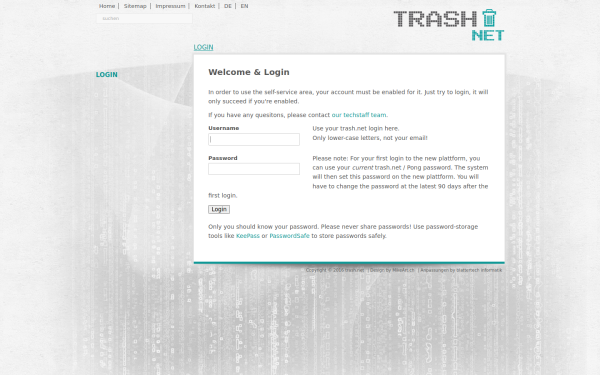Click the Trash Net logo
This screenshot has width=600, height=375.
pyautogui.click(x=449, y=25)
